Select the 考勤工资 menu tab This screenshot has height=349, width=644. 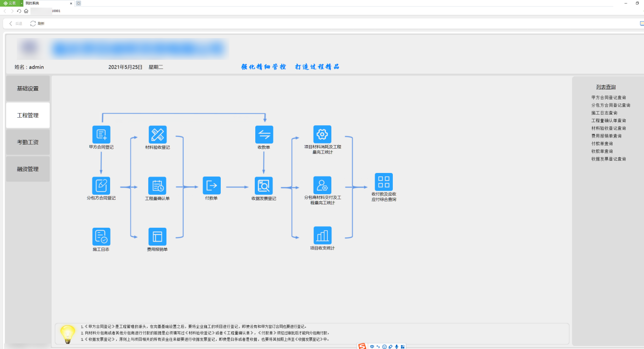tap(28, 143)
